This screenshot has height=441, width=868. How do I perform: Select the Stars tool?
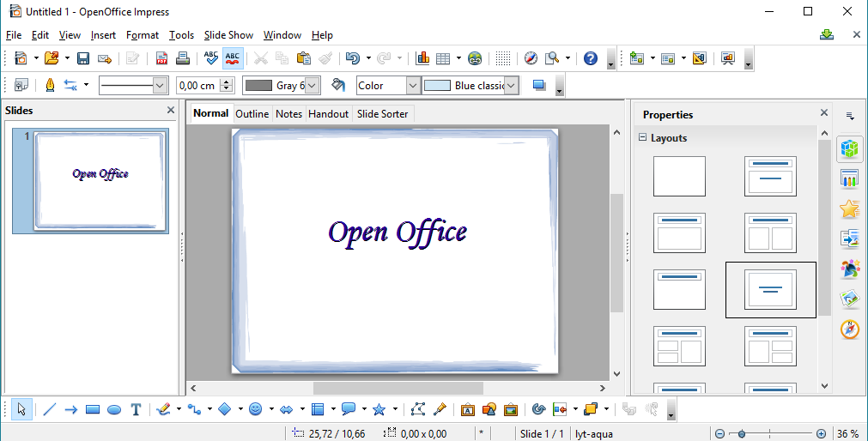coord(379,409)
